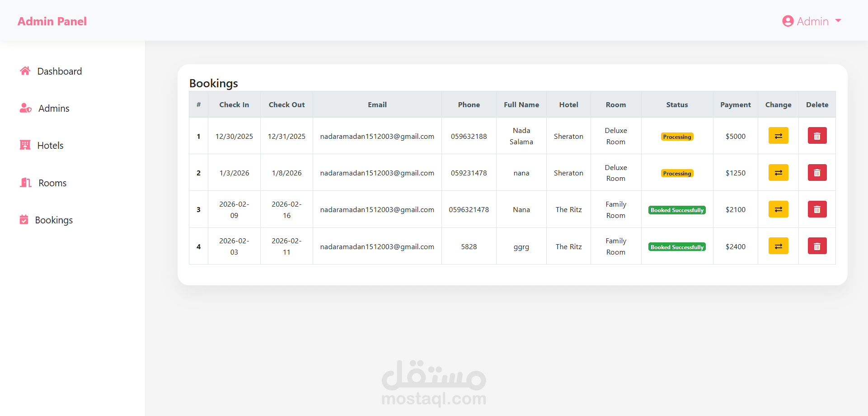The width and height of the screenshot is (868, 416).
Task: Select check-in date 1/3/2026
Action: (234, 173)
